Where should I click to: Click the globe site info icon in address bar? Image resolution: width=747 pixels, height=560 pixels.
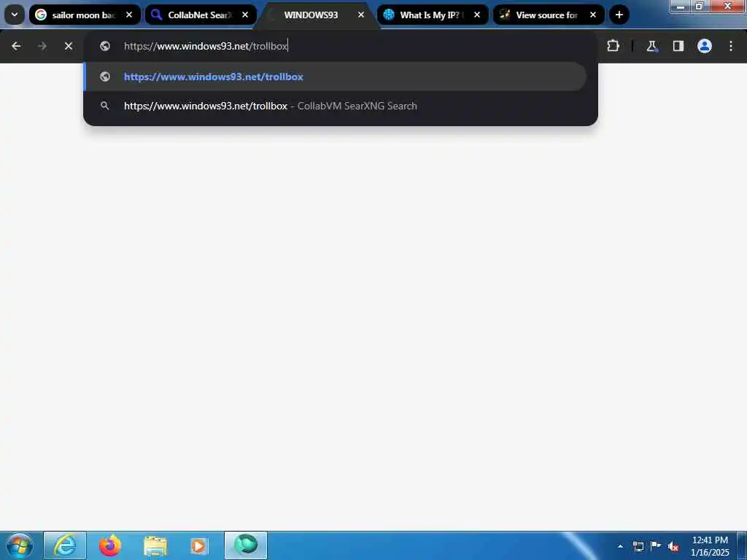pos(105,46)
